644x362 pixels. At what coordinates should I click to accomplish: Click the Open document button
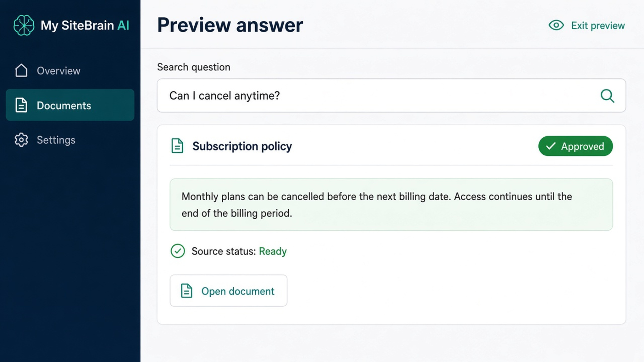(x=229, y=291)
